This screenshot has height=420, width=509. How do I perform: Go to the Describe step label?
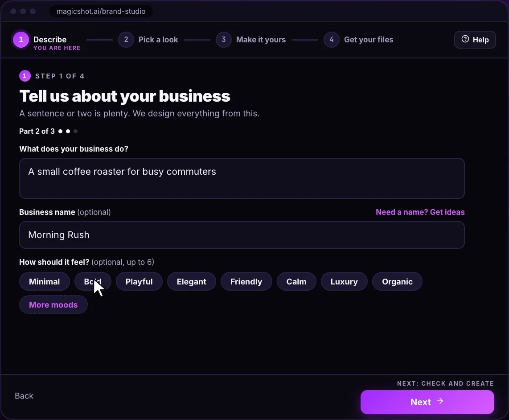(x=50, y=40)
